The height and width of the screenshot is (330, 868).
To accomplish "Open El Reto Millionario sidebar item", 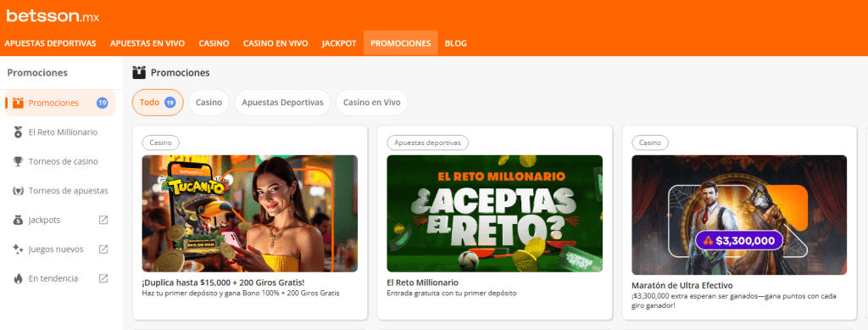I will pos(60,132).
